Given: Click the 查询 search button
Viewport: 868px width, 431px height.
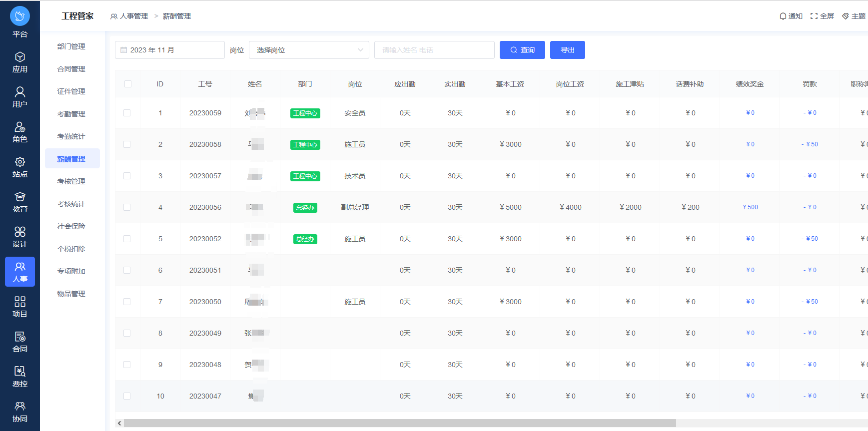Looking at the screenshot, I should click(522, 50).
